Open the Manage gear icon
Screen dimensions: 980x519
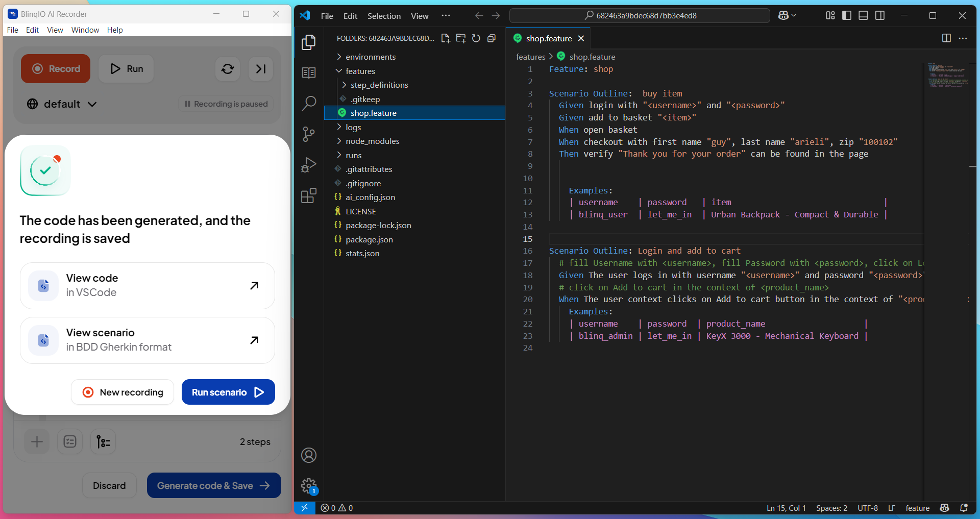309,486
